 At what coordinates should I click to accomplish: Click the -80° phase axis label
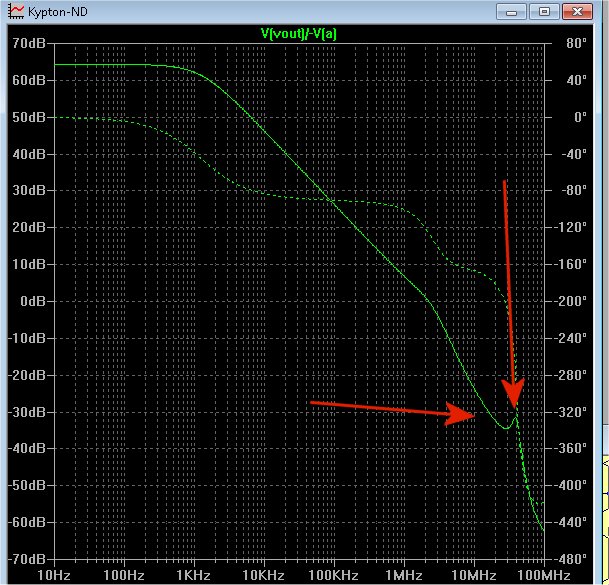pos(574,190)
